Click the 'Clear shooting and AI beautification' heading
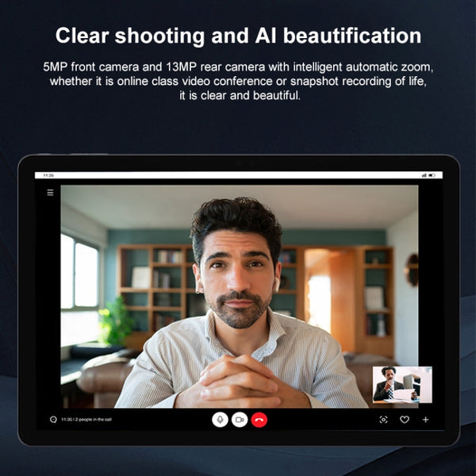Screen dimensions: 476x476 click(x=238, y=36)
